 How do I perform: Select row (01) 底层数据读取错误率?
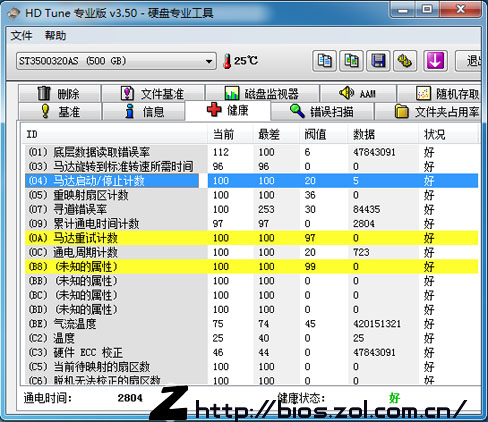click(x=251, y=152)
